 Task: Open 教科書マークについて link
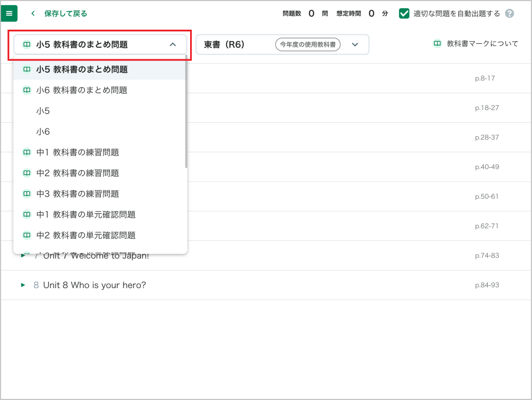[x=482, y=44]
